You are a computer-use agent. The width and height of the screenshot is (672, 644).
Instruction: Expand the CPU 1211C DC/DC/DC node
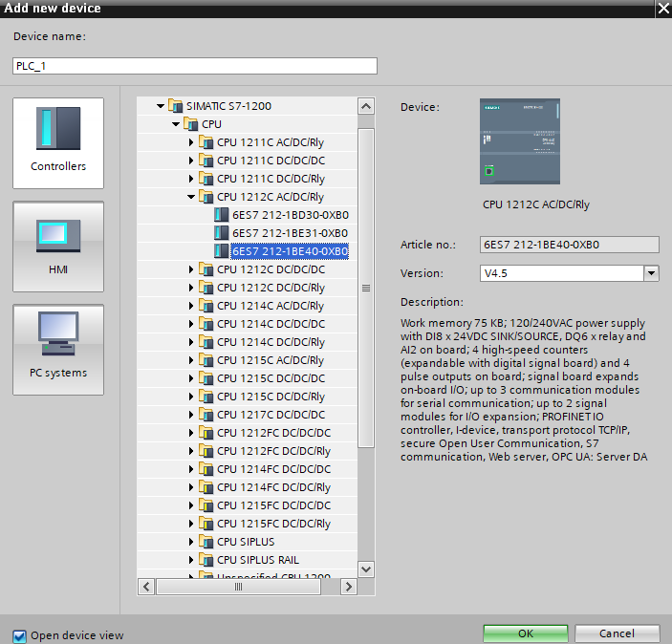point(191,161)
